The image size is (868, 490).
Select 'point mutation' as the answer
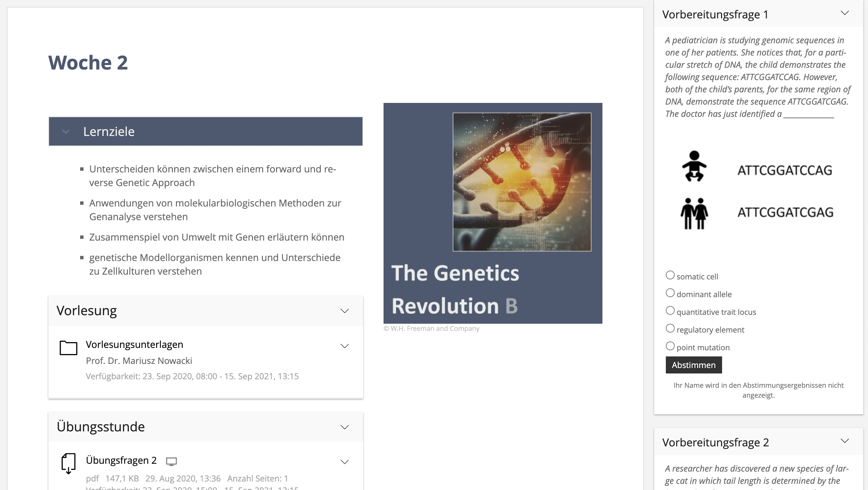click(x=670, y=346)
